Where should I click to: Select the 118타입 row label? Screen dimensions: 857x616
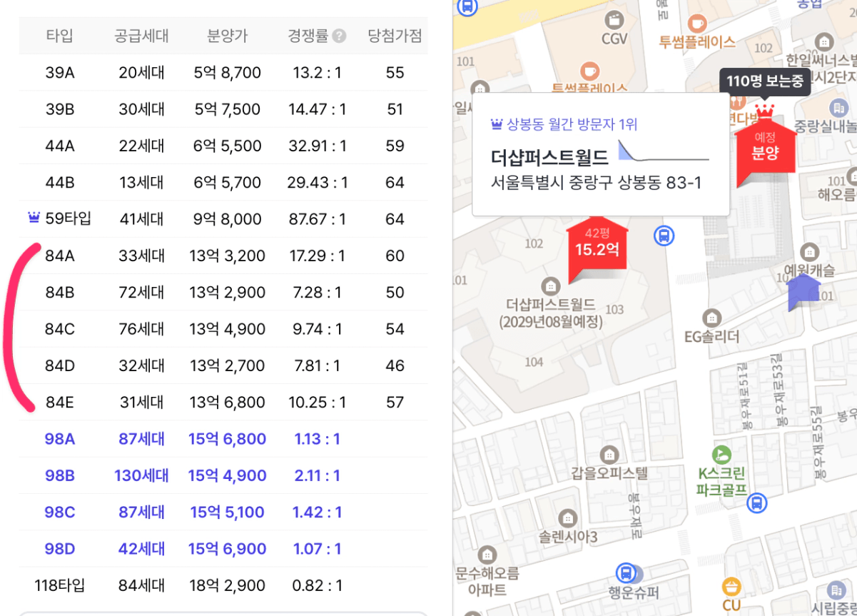click(x=60, y=586)
